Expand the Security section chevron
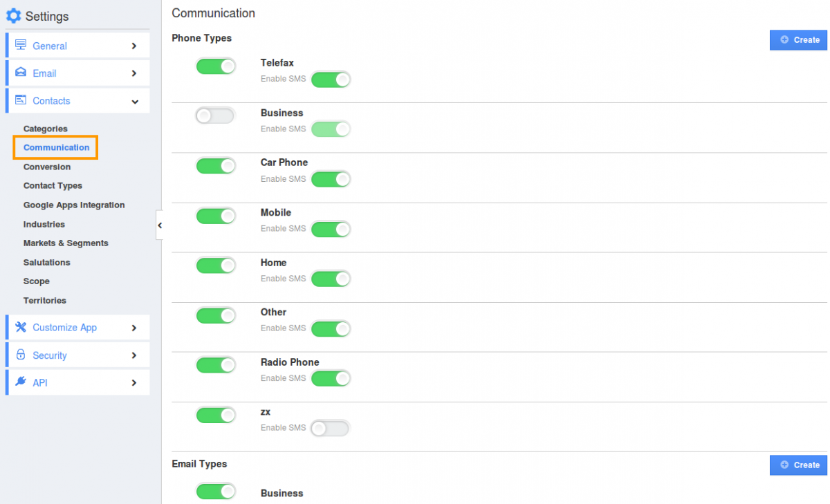This screenshot has height=504, width=830. tap(134, 355)
